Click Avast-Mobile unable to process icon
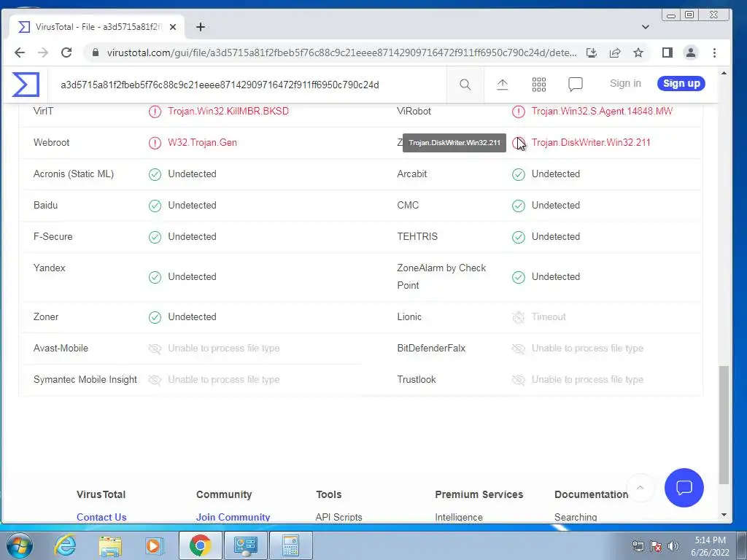 coord(155,349)
